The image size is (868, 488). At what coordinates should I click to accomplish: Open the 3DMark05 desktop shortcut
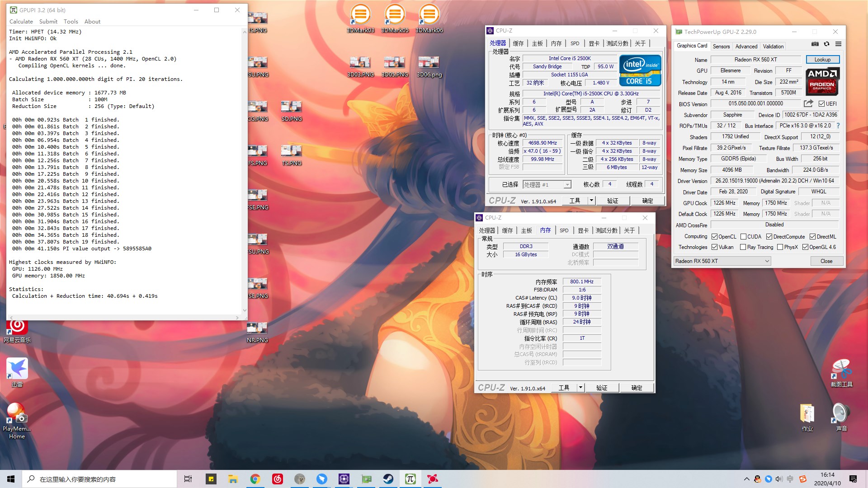(x=395, y=18)
